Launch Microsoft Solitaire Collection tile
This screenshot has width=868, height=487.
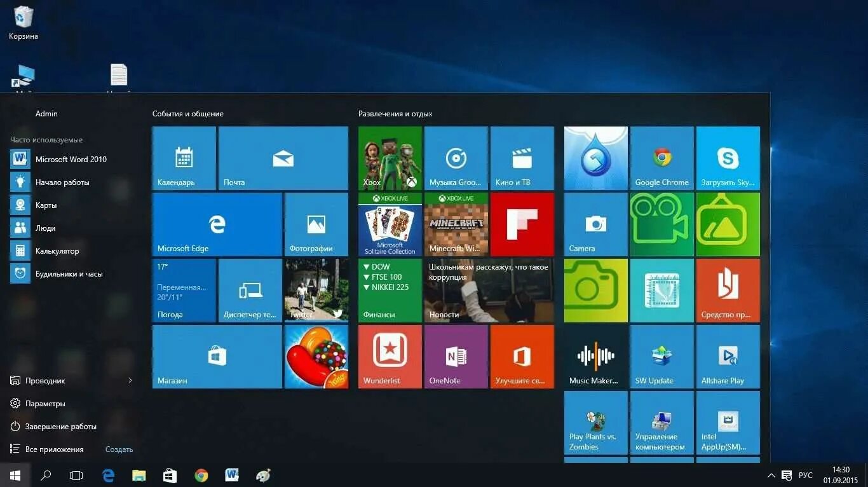pos(390,224)
